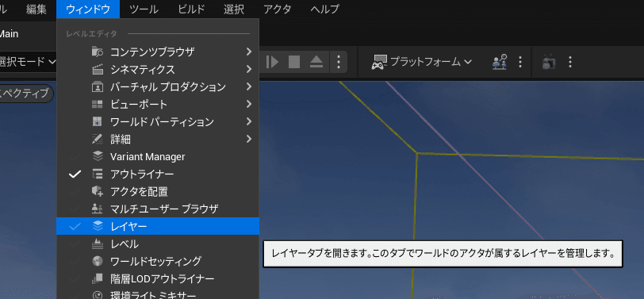The width and height of the screenshot is (644, 299).
Task: Toggle the マルチユーザー ブラウザ checkmark
Action: (x=75, y=209)
